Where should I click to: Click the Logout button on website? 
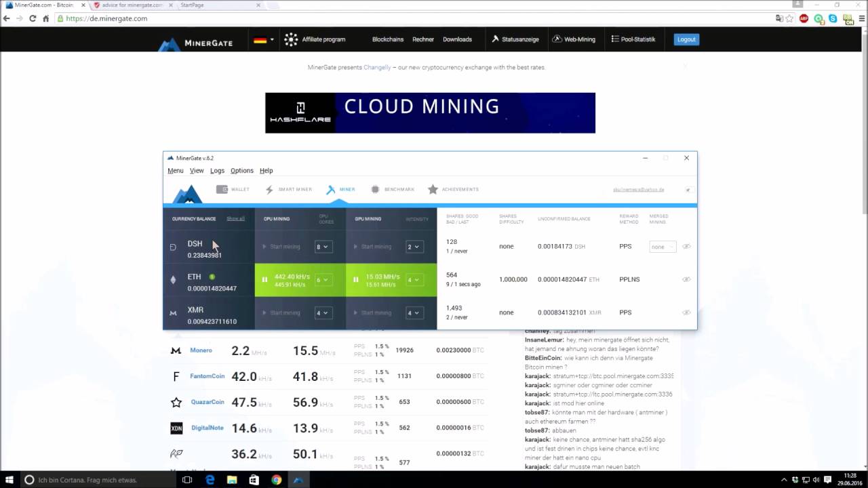coord(686,39)
